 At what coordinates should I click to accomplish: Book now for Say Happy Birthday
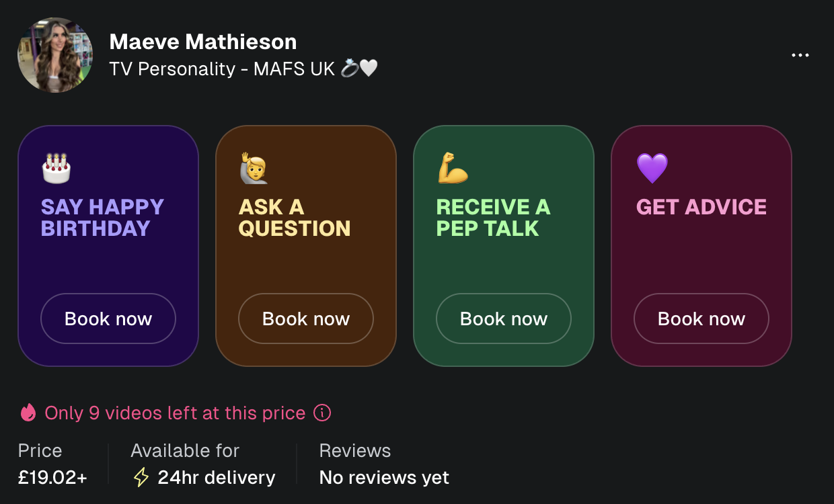coord(108,319)
